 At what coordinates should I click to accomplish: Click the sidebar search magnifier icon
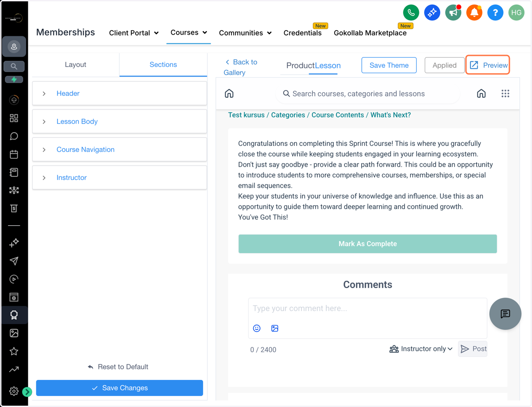pos(14,67)
